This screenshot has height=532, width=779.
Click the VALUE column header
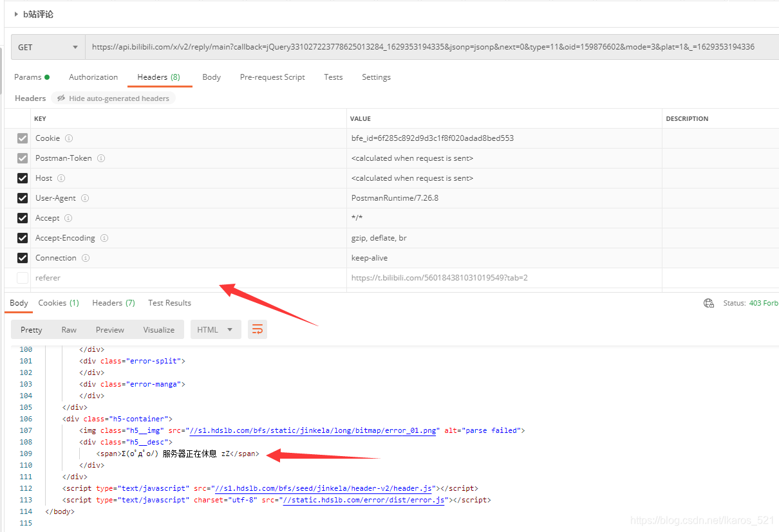[x=361, y=119]
